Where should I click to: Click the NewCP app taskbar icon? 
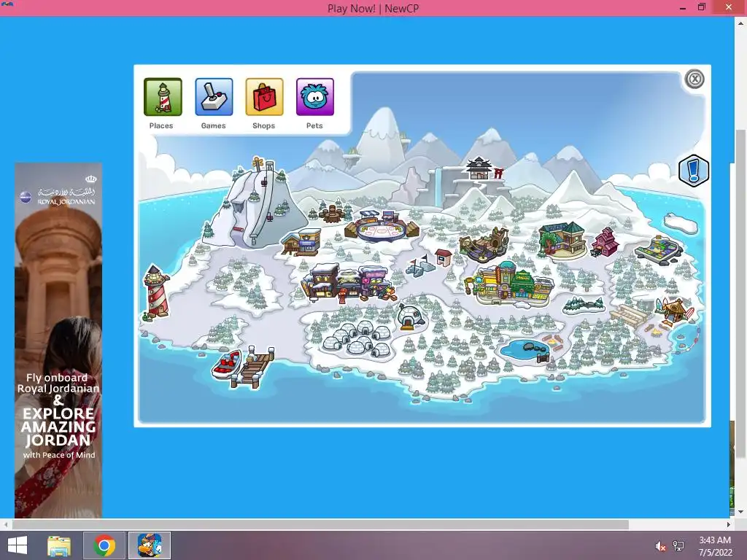tap(149, 545)
